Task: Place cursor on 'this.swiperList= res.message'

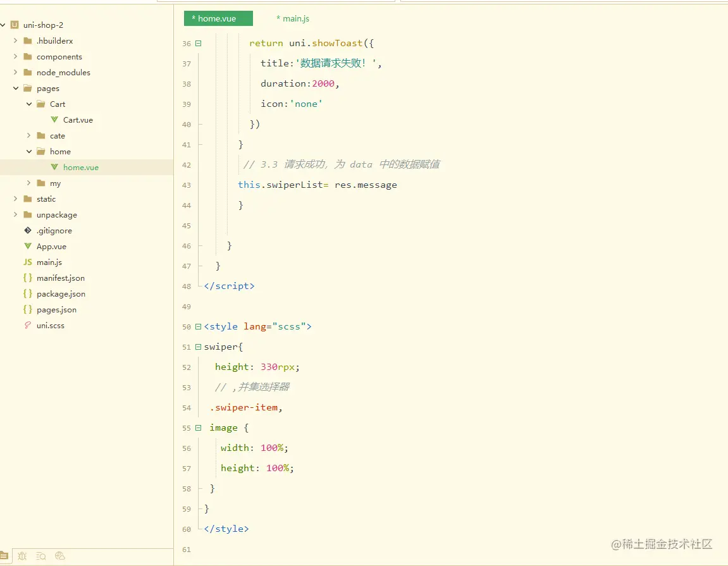Action: (x=318, y=185)
